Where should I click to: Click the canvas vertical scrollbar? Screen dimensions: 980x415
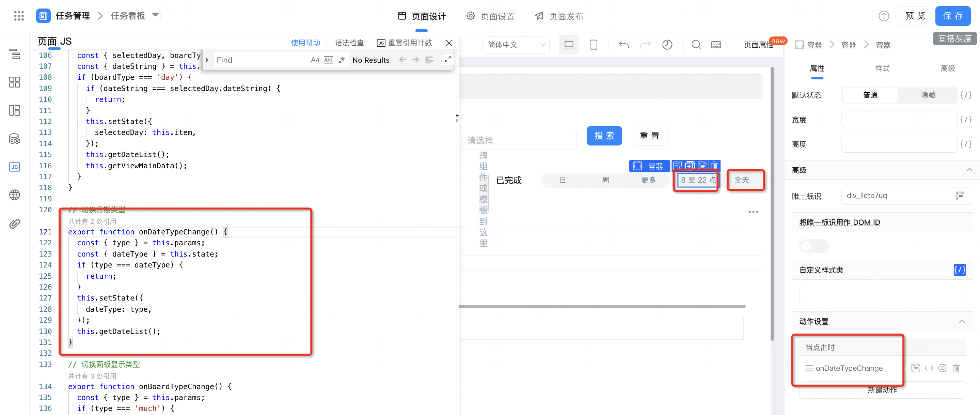coord(772,204)
